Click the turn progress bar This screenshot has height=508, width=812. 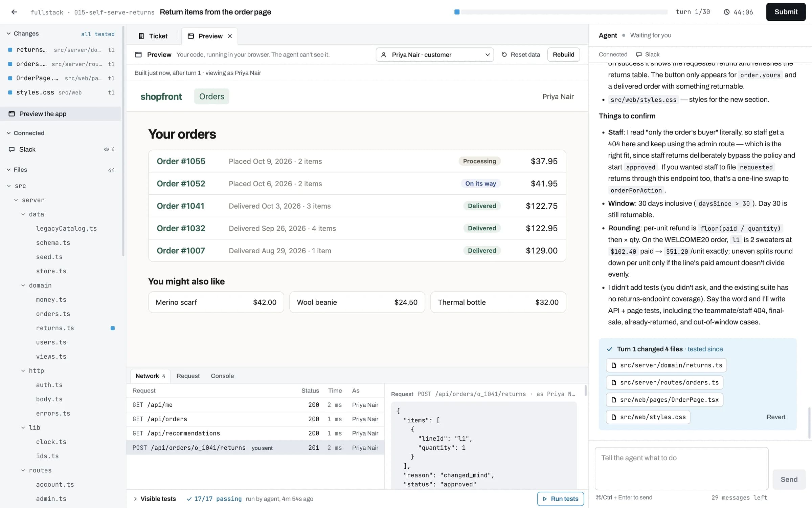click(561, 12)
